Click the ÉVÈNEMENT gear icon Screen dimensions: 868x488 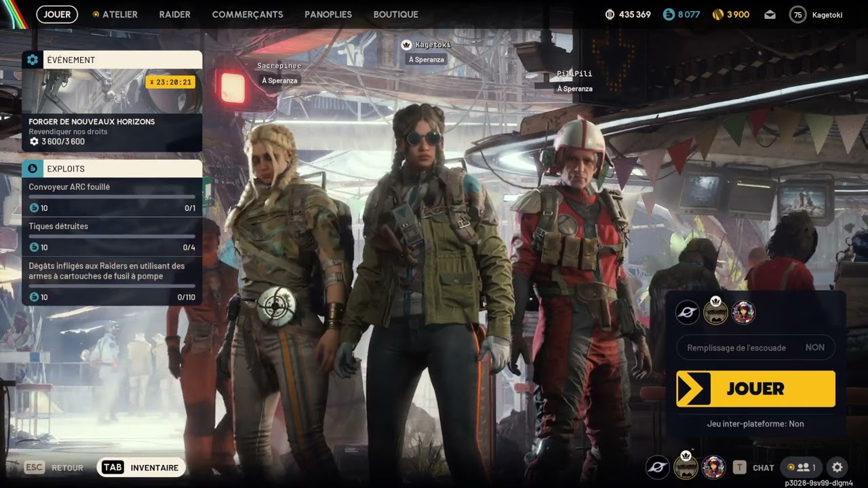(x=33, y=60)
